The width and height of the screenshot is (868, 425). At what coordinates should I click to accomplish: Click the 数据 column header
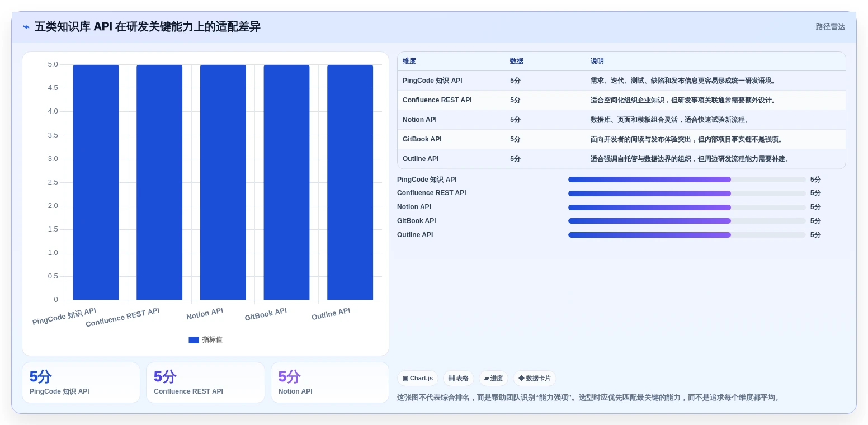click(517, 61)
